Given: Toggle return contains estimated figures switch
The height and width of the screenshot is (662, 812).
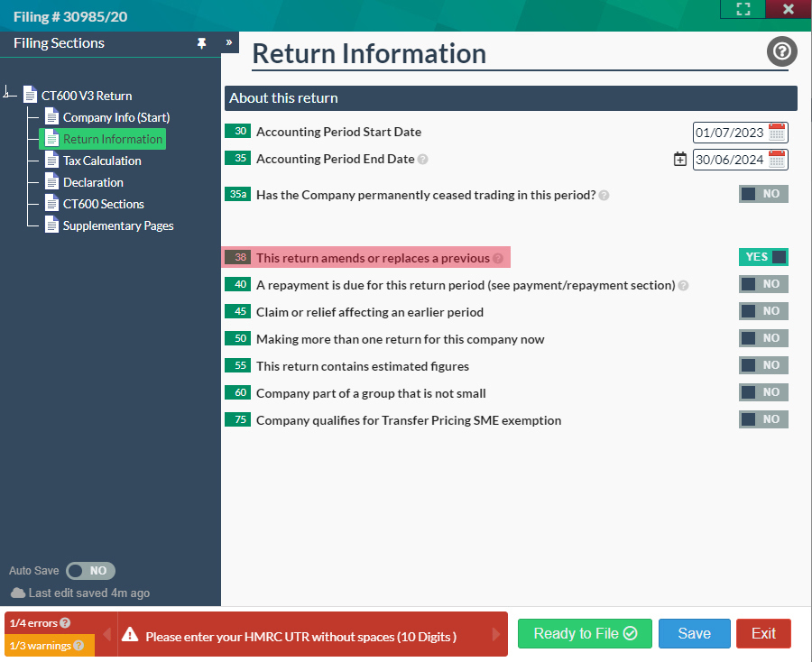Looking at the screenshot, I should [763, 365].
